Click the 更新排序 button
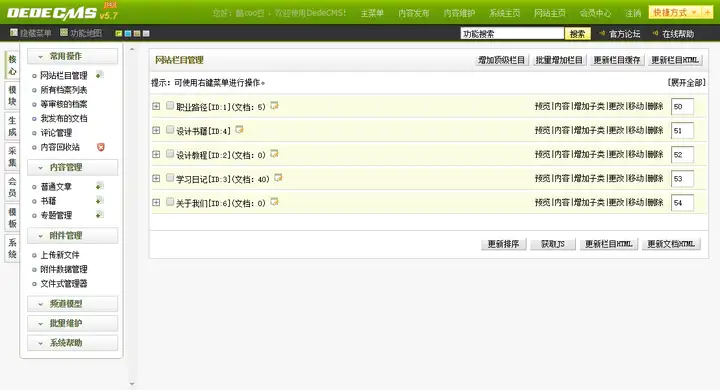Viewport: 720px width, 390px height. pyautogui.click(x=503, y=244)
